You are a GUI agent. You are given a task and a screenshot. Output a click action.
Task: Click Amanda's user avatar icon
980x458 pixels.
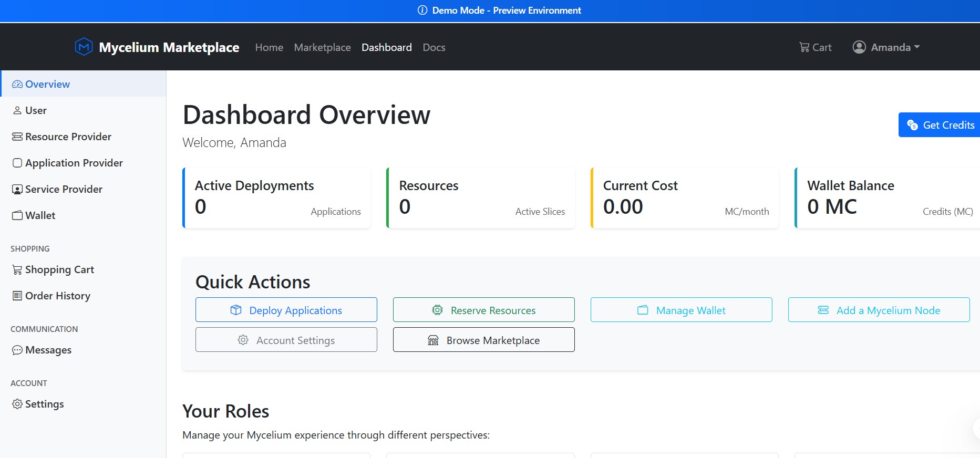(x=859, y=47)
